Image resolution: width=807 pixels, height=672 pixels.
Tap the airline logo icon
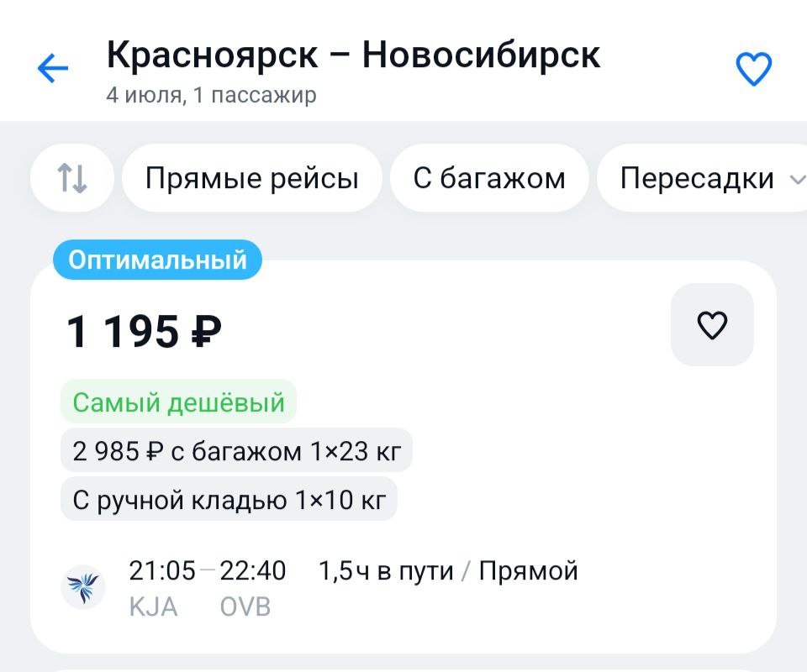pyautogui.click(x=83, y=588)
